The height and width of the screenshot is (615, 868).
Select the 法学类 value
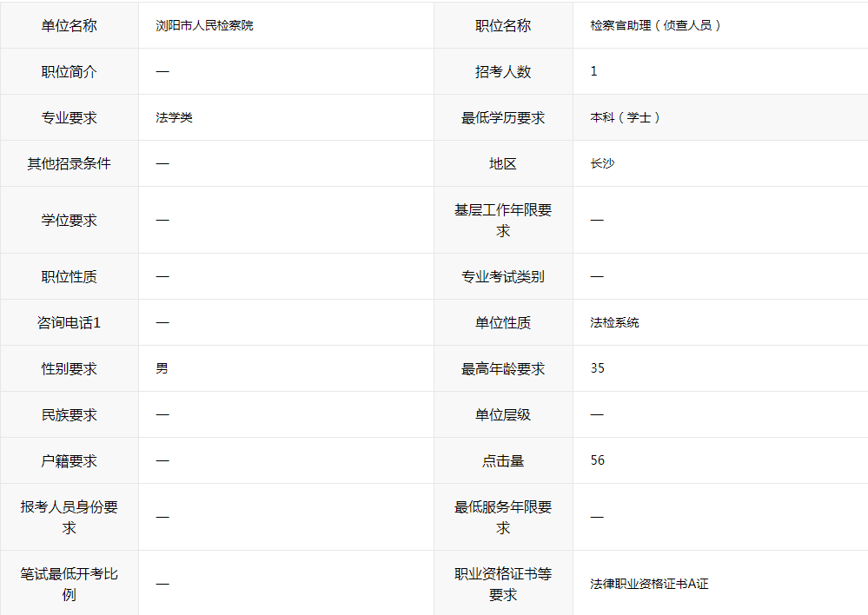click(174, 117)
